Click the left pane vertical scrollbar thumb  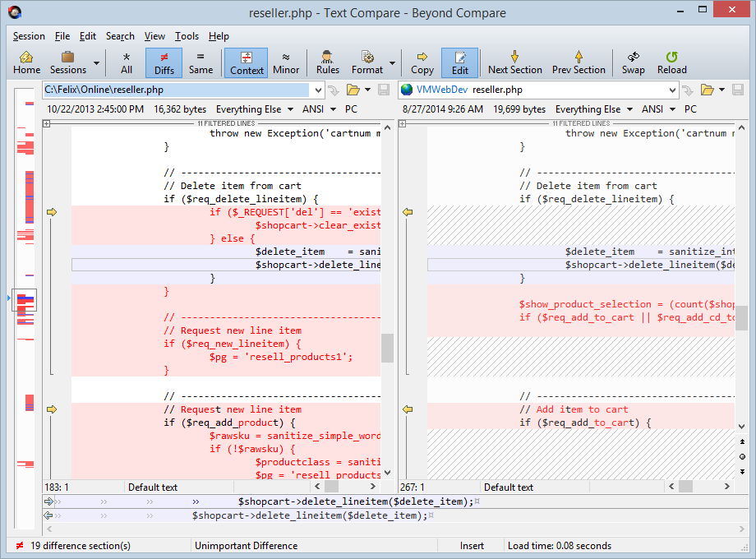pyautogui.click(x=387, y=348)
